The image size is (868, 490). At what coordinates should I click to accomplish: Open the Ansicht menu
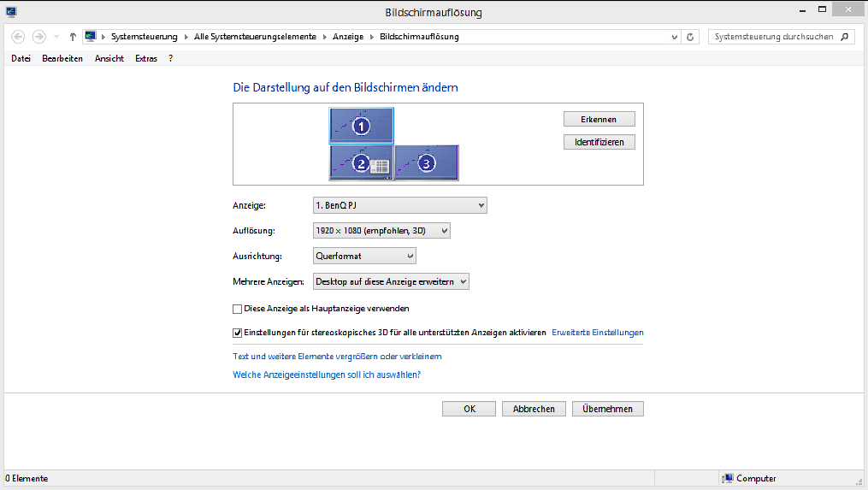[109, 58]
